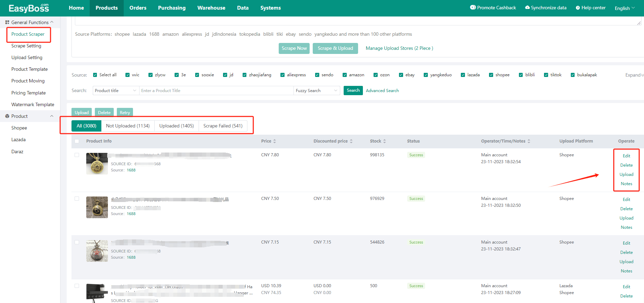Click the EasyBoss logo
This screenshot has width=644, height=303.
tap(29, 8)
